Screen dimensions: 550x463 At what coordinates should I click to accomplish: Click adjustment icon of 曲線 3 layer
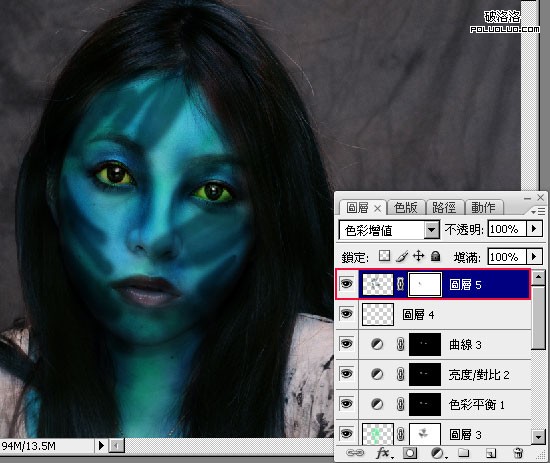(377, 344)
